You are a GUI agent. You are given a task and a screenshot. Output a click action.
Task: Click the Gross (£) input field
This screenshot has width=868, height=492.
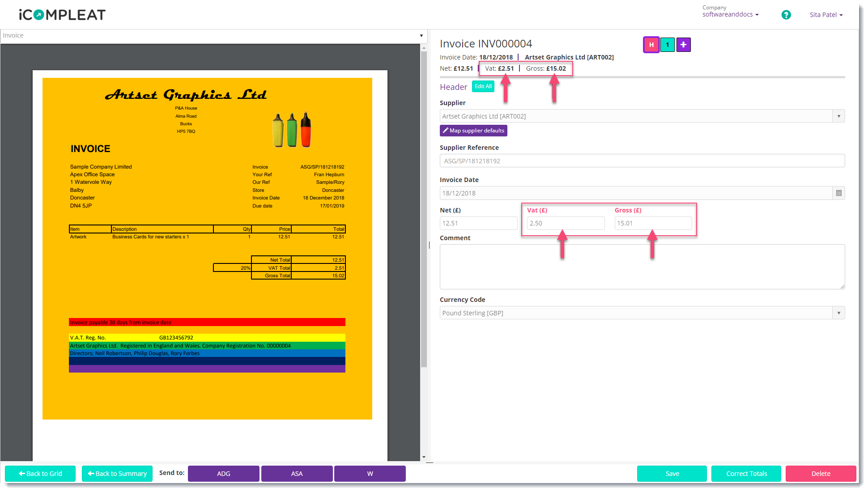pyautogui.click(x=653, y=223)
